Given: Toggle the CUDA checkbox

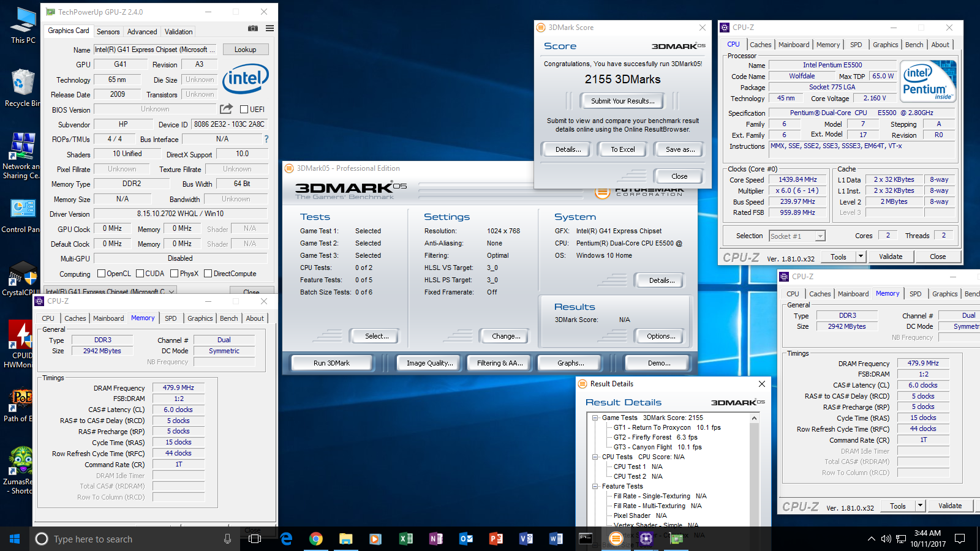Looking at the screenshot, I should click(x=140, y=274).
